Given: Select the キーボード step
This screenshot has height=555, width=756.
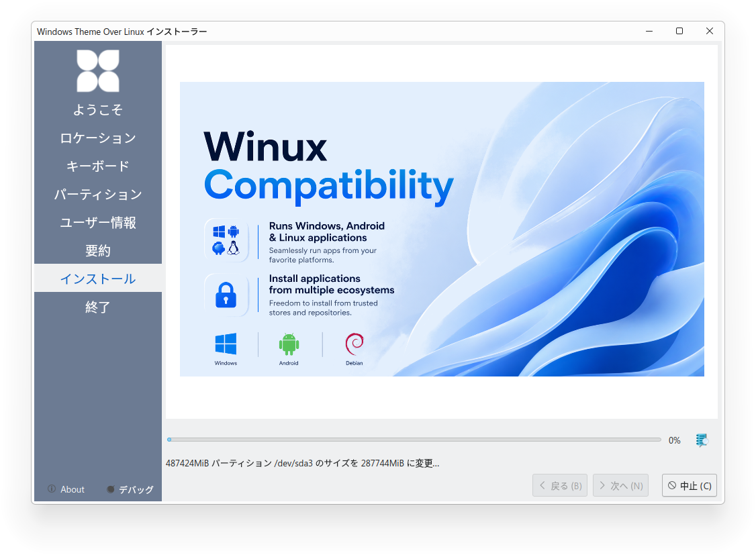Looking at the screenshot, I should coord(98,166).
